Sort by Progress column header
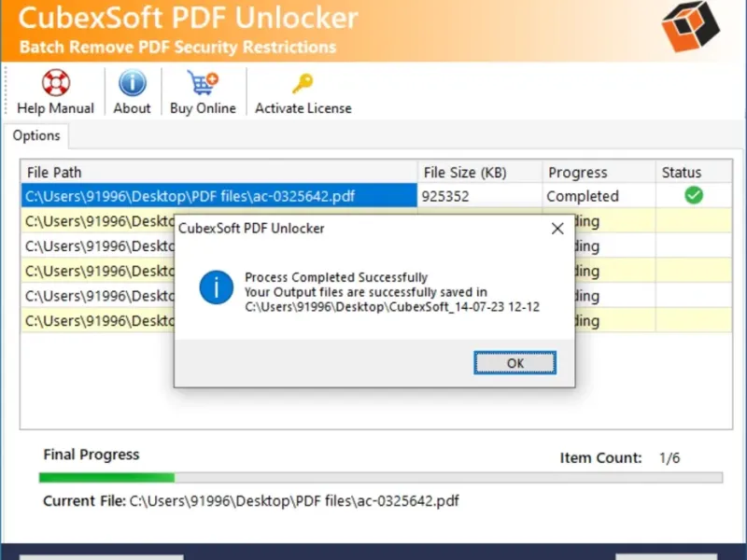Viewport: 747px width, 560px height. tap(599, 172)
